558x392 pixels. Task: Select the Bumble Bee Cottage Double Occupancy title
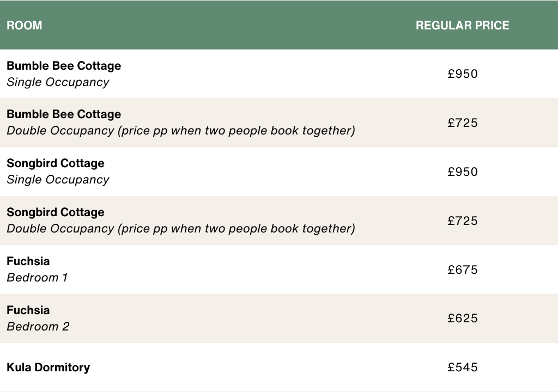pos(64,114)
